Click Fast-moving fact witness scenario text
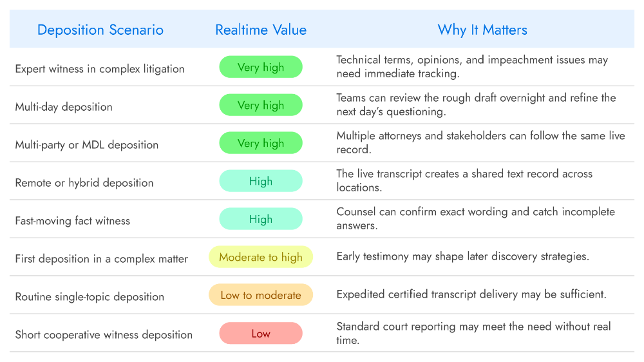The height and width of the screenshot is (362, 644). coord(73,221)
